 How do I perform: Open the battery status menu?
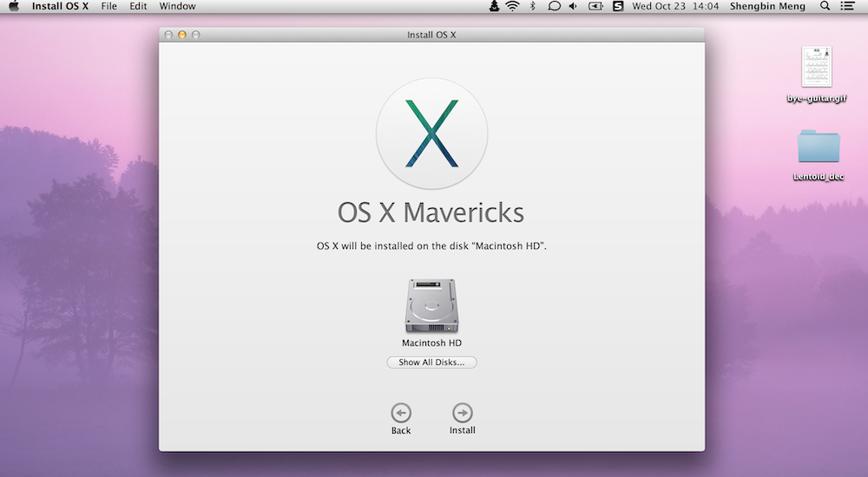(x=595, y=6)
